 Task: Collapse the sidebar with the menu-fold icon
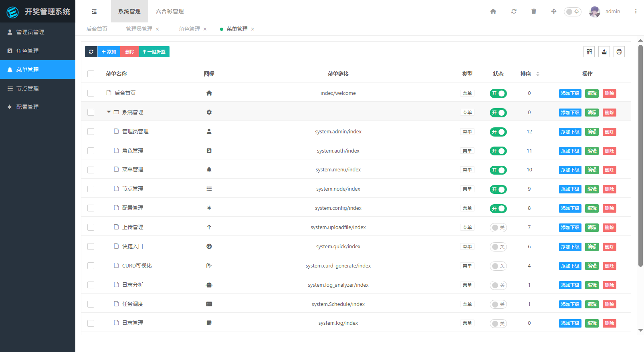tap(94, 12)
